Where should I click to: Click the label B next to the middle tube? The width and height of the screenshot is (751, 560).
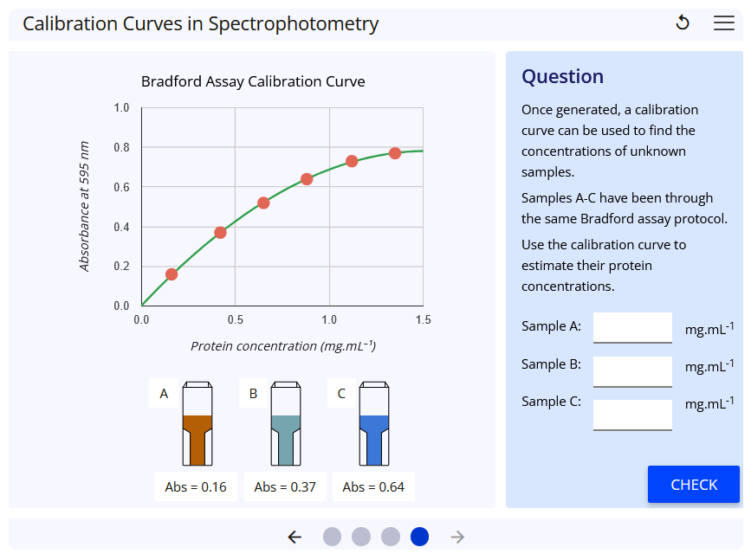tap(253, 393)
